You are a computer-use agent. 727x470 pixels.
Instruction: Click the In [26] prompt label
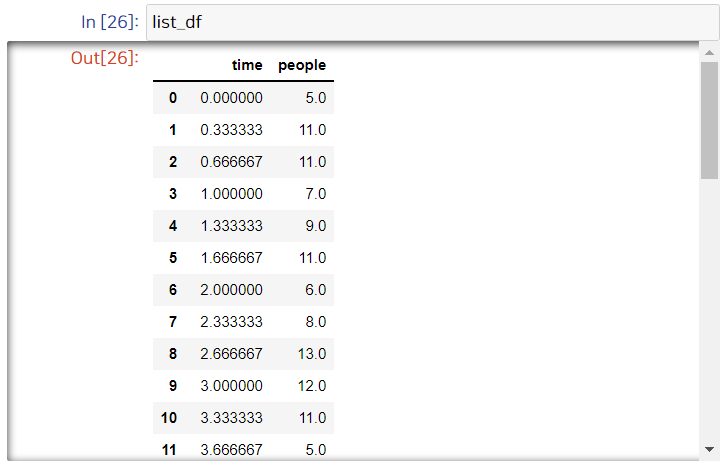(x=109, y=22)
